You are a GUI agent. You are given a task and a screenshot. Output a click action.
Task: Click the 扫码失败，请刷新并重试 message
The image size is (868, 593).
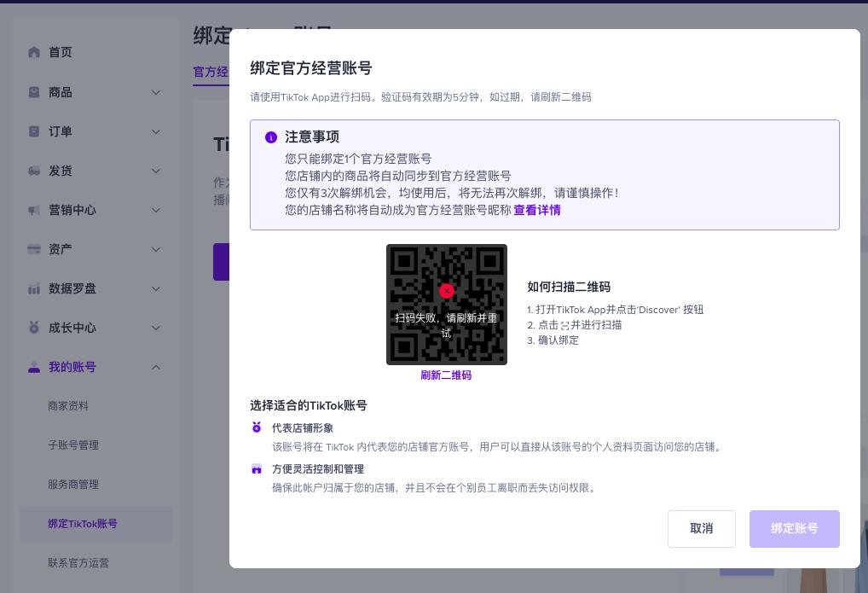446,325
